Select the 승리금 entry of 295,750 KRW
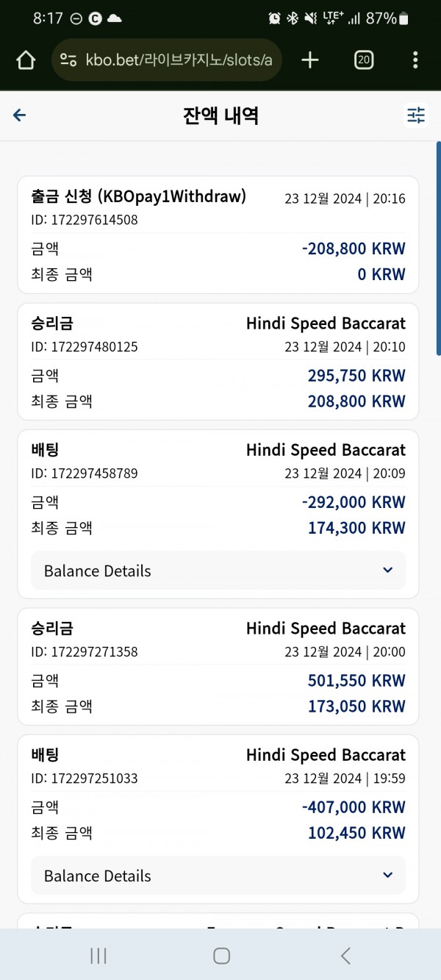The image size is (441, 980). (218, 362)
